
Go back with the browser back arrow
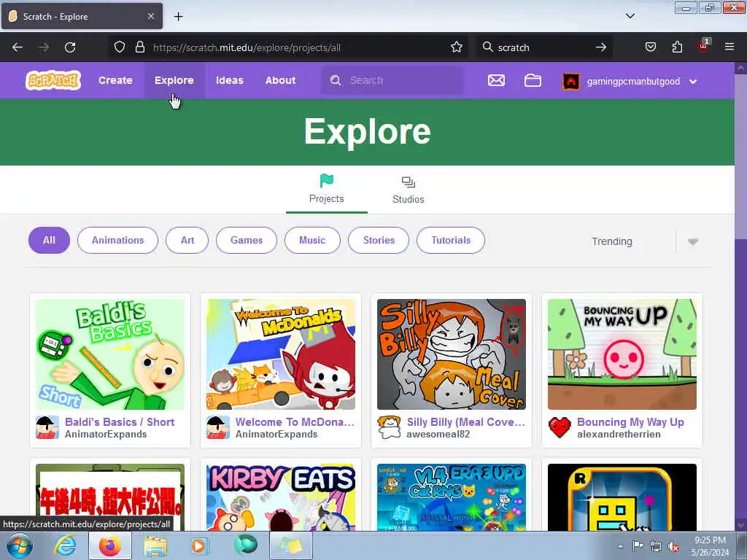18,47
